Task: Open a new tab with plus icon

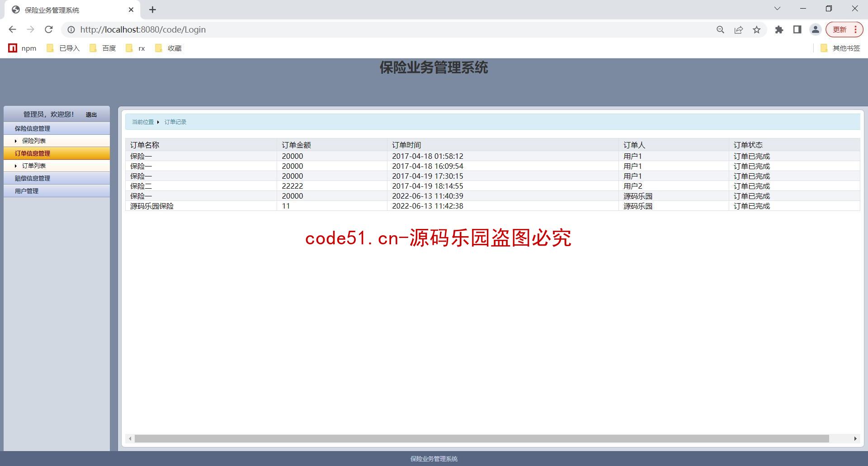Action: point(153,10)
